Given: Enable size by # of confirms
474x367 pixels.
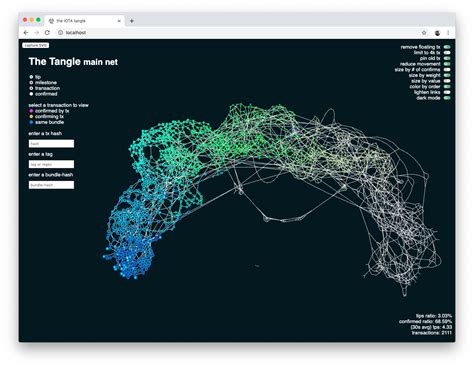Looking at the screenshot, I should (x=447, y=70).
